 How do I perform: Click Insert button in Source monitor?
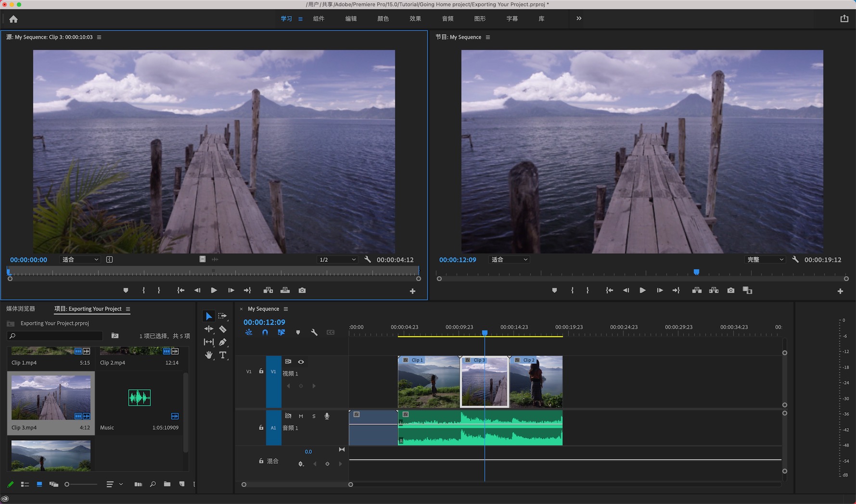pos(268,290)
